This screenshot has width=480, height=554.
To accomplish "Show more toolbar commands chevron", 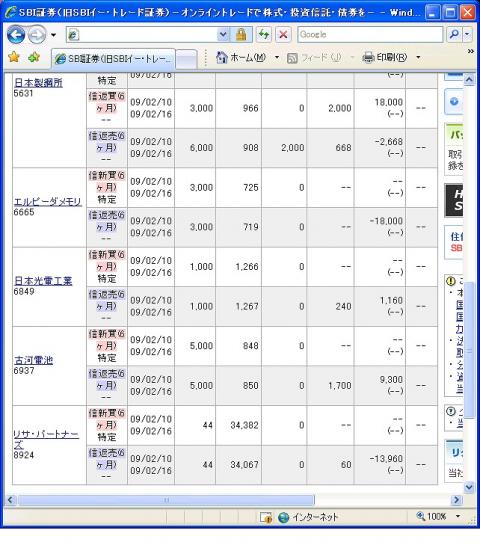I will pyautogui.click(x=470, y=52).
